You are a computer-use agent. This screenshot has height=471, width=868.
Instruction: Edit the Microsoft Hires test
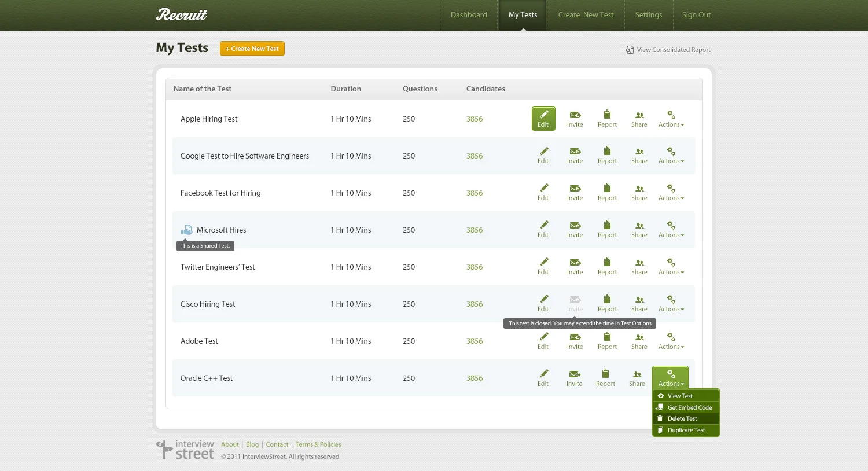[543, 230]
